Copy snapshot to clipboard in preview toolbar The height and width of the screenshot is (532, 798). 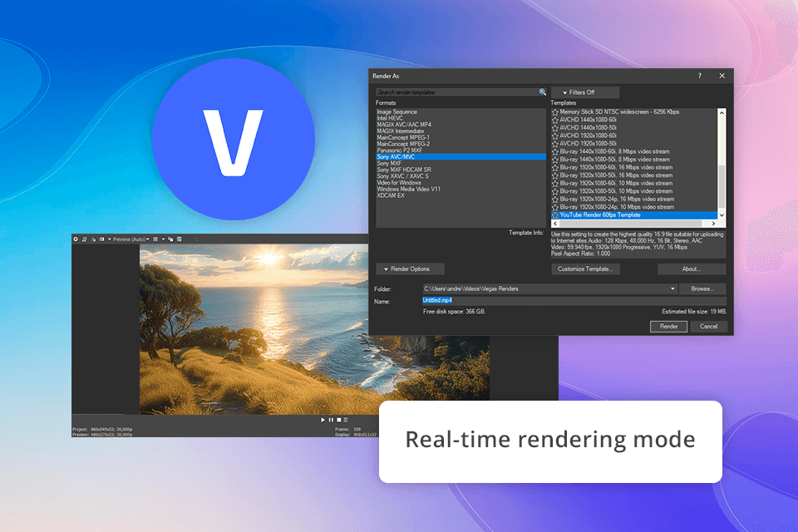click(170, 239)
